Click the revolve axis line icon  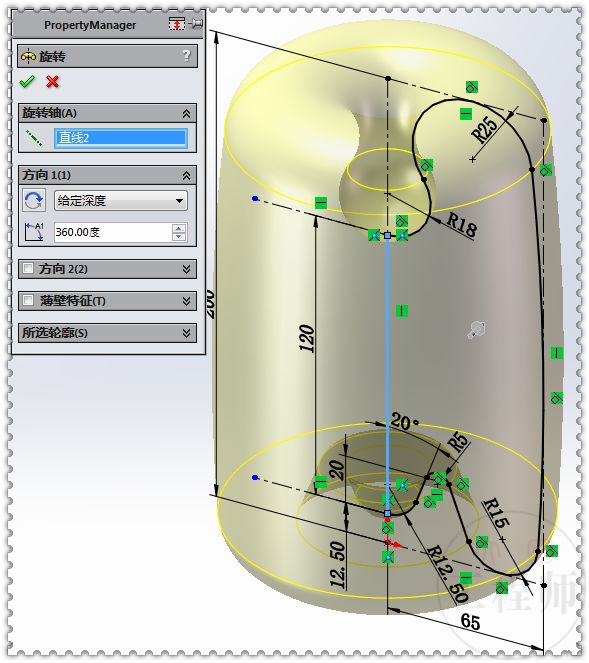[x=34, y=138]
